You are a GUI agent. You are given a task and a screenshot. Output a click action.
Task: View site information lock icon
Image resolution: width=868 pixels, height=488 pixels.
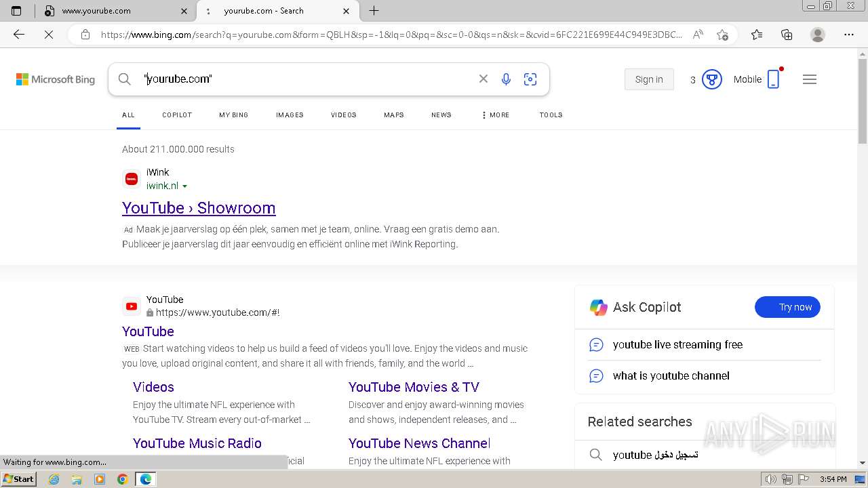click(85, 35)
